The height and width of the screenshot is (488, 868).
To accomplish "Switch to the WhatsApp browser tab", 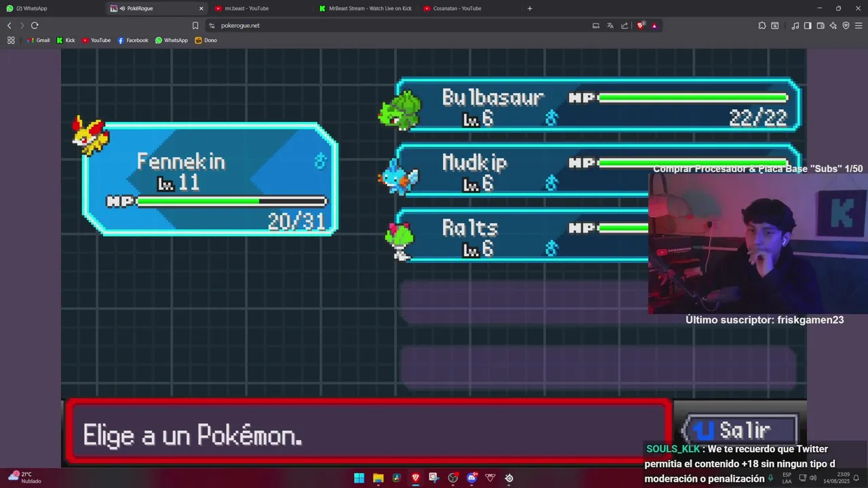I will (x=52, y=8).
